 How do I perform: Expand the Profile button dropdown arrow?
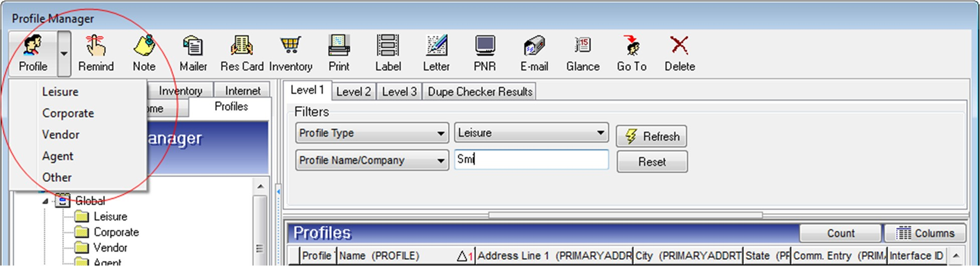64,54
